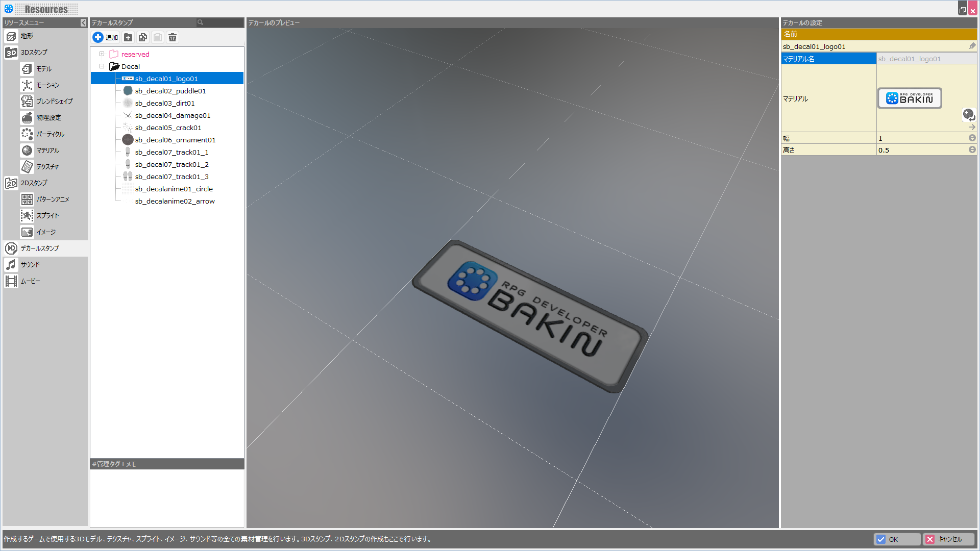This screenshot has width=980, height=551.
Task: Collapse the resource menu side panel
Action: pyautogui.click(x=83, y=23)
